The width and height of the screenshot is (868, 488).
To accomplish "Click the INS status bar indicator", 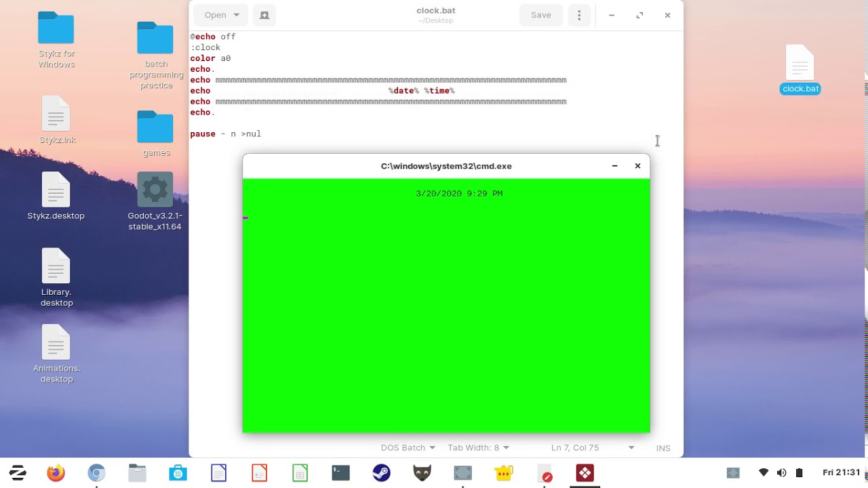I will [x=663, y=448].
